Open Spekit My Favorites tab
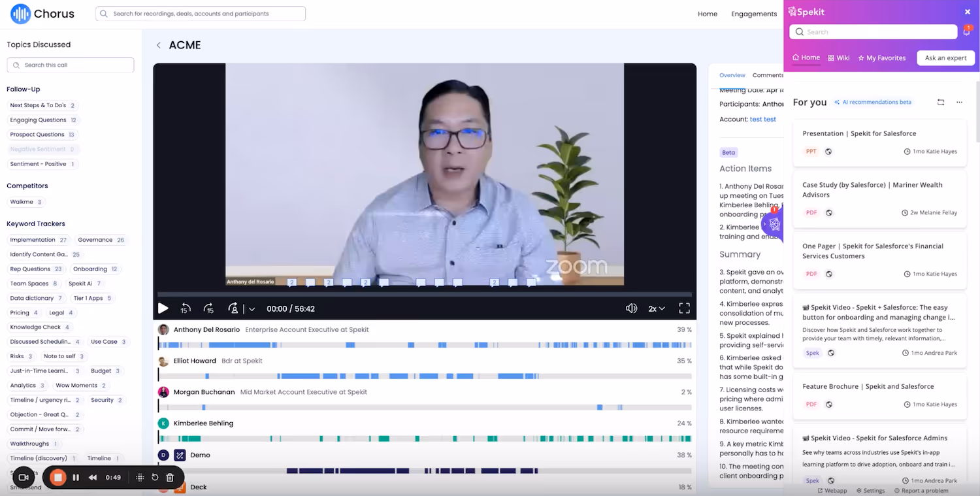Image resolution: width=980 pixels, height=496 pixels. (x=882, y=58)
